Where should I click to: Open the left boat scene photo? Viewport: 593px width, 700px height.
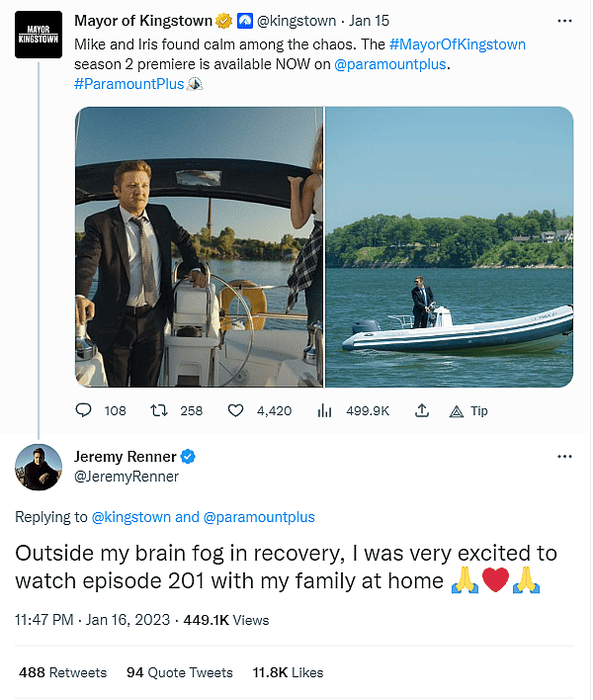click(199, 246)
